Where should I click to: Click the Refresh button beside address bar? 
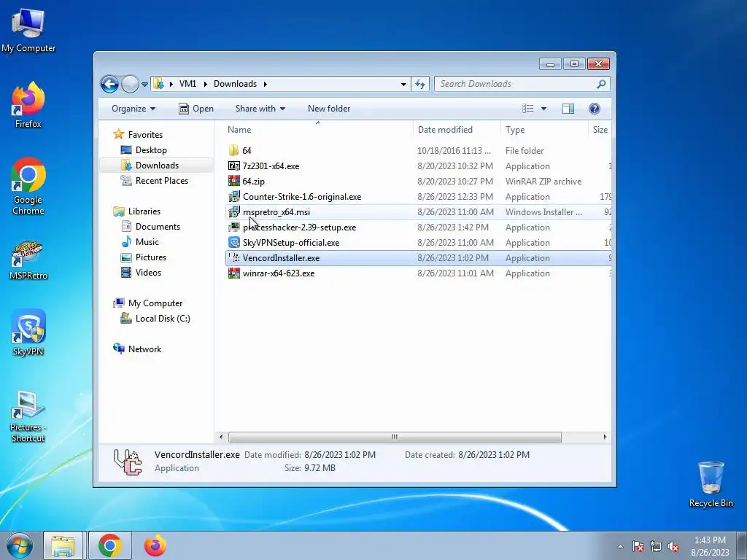419,85
